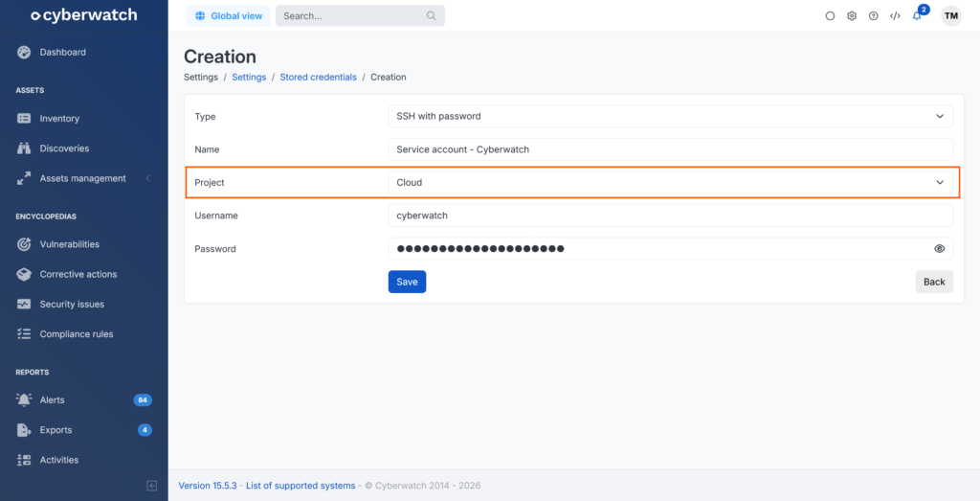Collapse the sidebar with the arrow icon
This screenshot has height=501, width=980.
pyautogui.click(x=151, y=486)
